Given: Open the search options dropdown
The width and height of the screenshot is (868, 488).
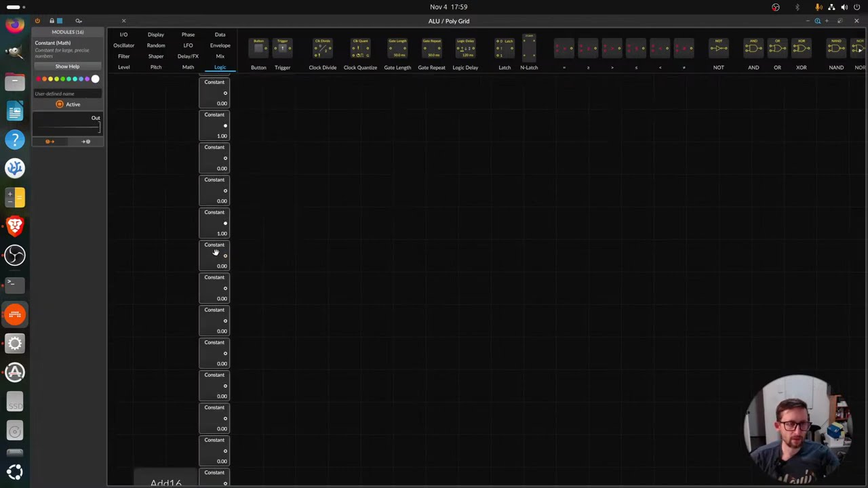Looking at the screenshot, I should [79, 21].
